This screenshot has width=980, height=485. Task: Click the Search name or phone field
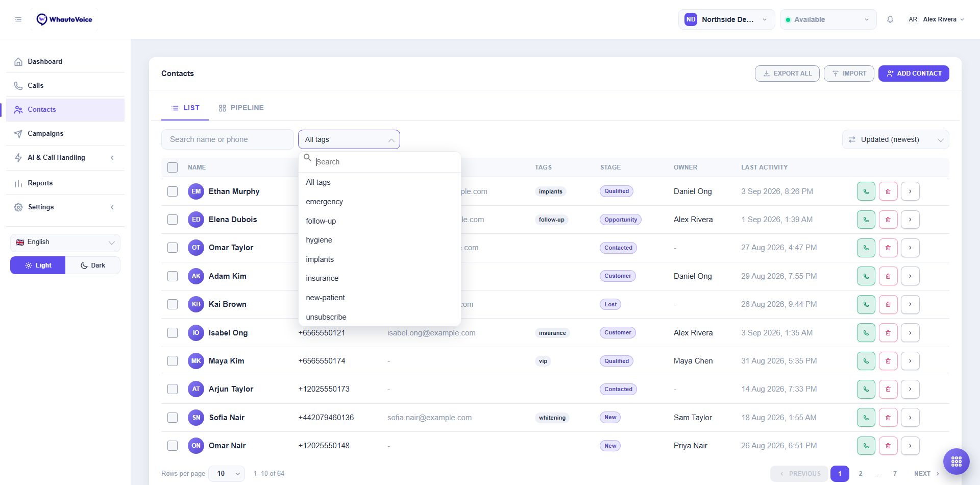[228, 139]
